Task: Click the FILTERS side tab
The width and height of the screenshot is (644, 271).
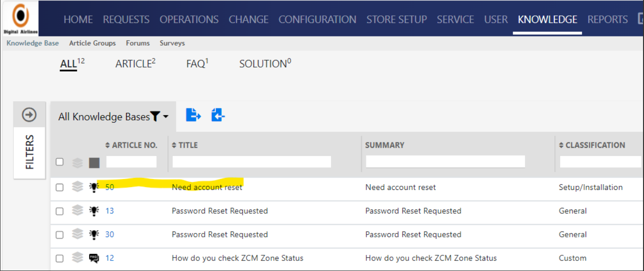Action: [x=30, y=152]
